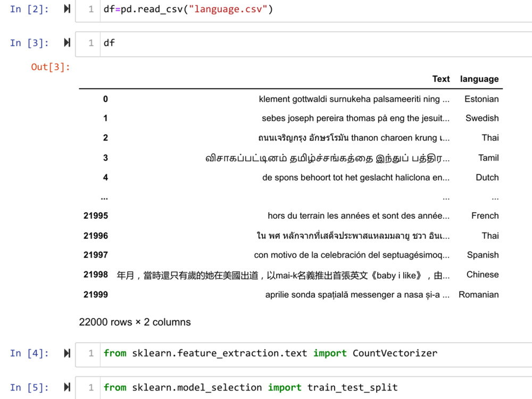Click into the train_test_split import cell
Image resolution: width=532 pixels, height=399 pixels.
pos(304,388)
